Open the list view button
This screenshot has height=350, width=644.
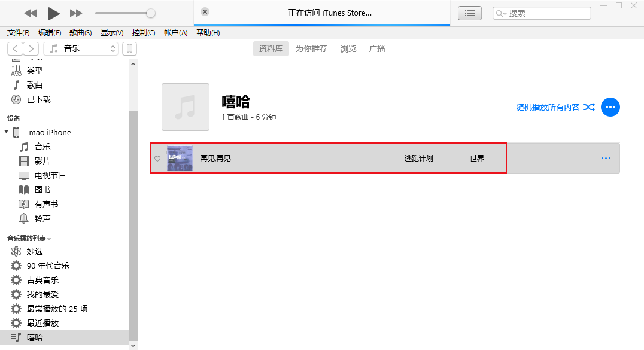pos(470,13)
